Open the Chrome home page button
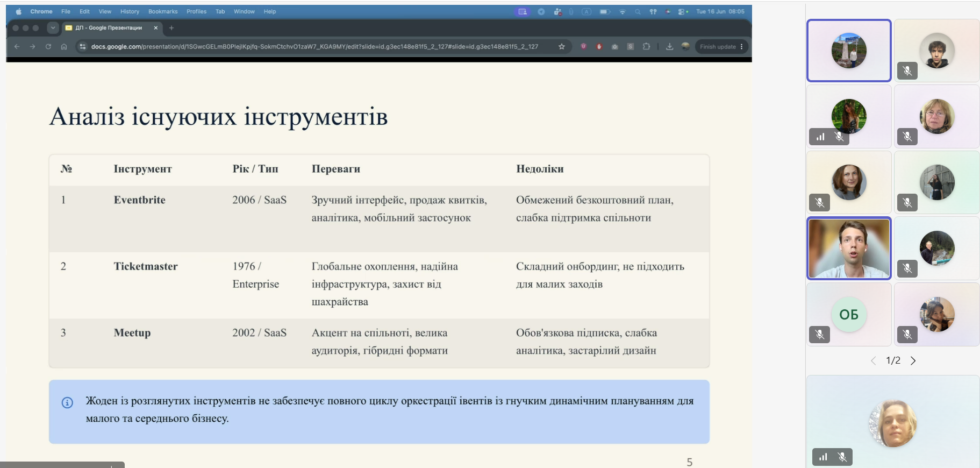Viewport: 980px width, 468px height. (64, 47)
